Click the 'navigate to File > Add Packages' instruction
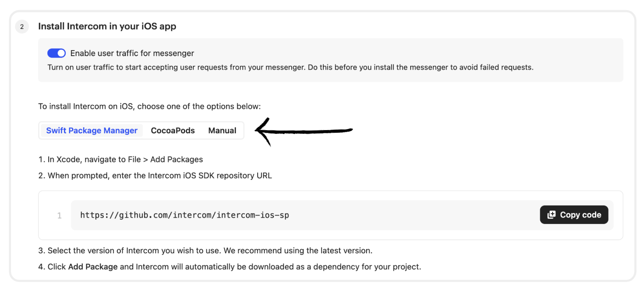The image size is (644, 297). click(143, 160)
